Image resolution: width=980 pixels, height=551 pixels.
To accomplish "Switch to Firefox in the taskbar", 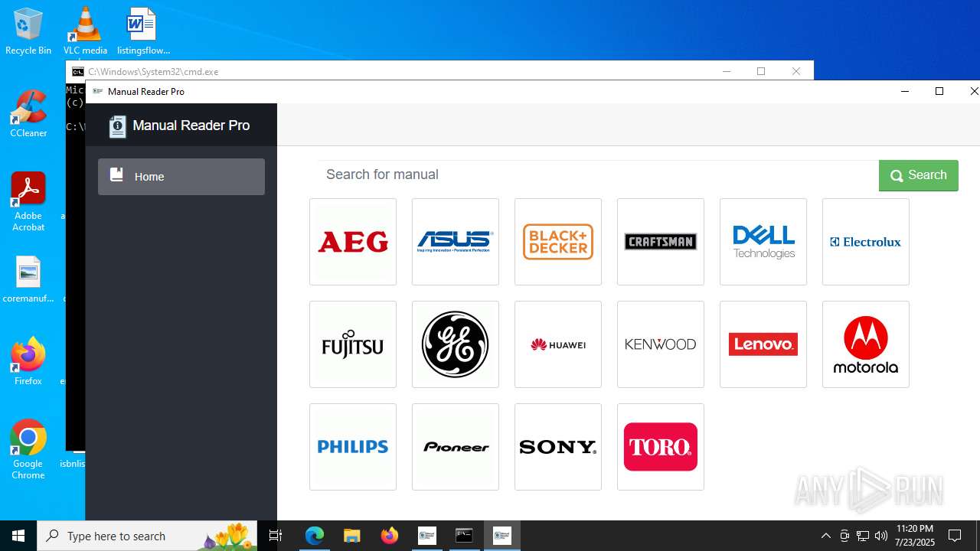I will click(390, 536).
